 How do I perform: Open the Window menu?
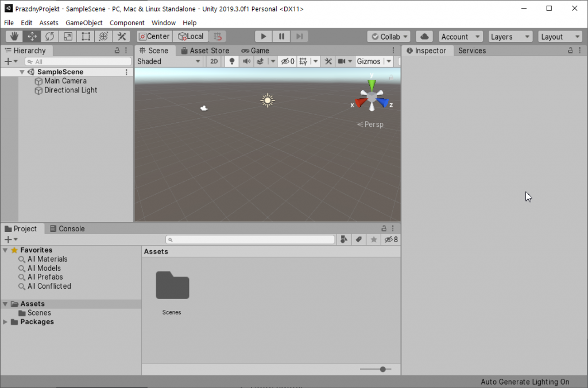pos(164,23)
